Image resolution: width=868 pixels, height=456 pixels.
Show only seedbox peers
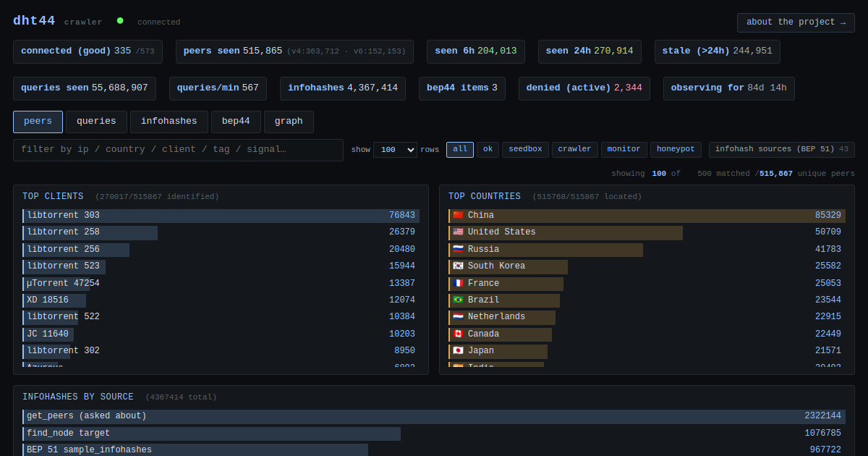(x=525, y=150)
